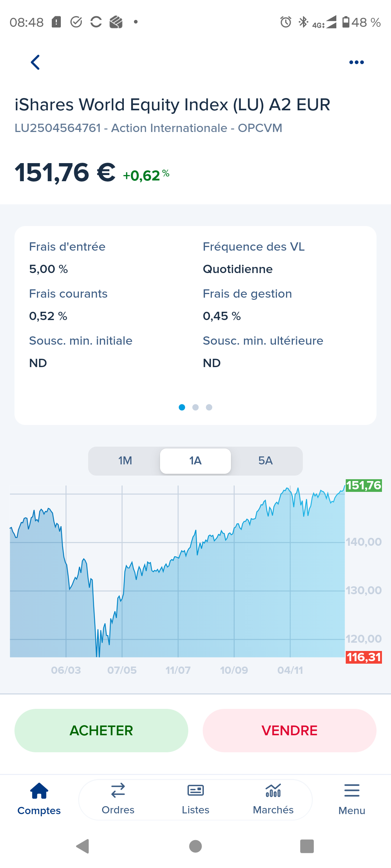Switch chart to 1M period

[x=125, y=461]
